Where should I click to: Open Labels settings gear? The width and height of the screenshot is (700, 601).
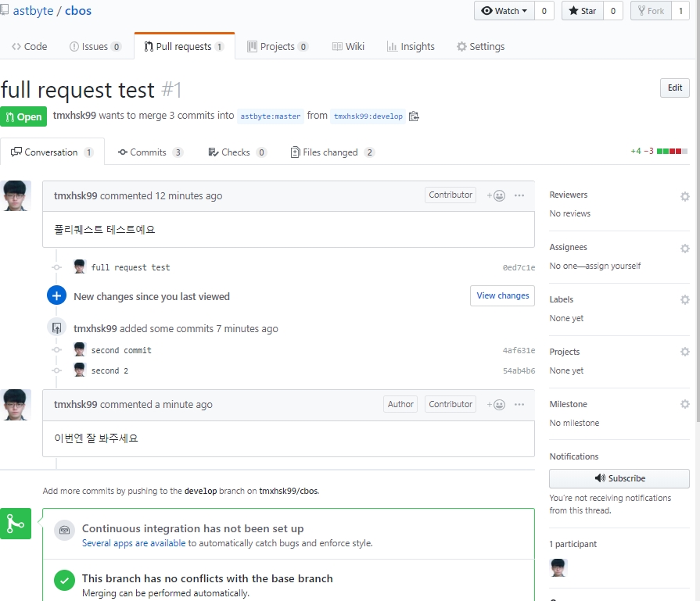685,300
